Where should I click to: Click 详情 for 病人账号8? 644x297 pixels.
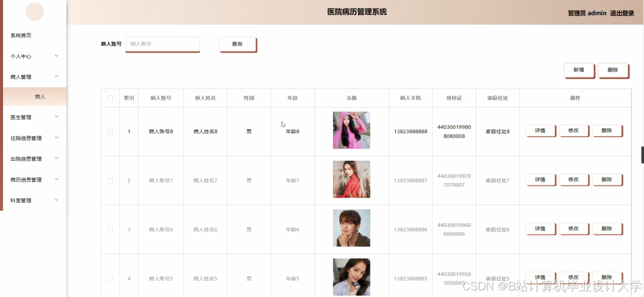coord(540,131)
